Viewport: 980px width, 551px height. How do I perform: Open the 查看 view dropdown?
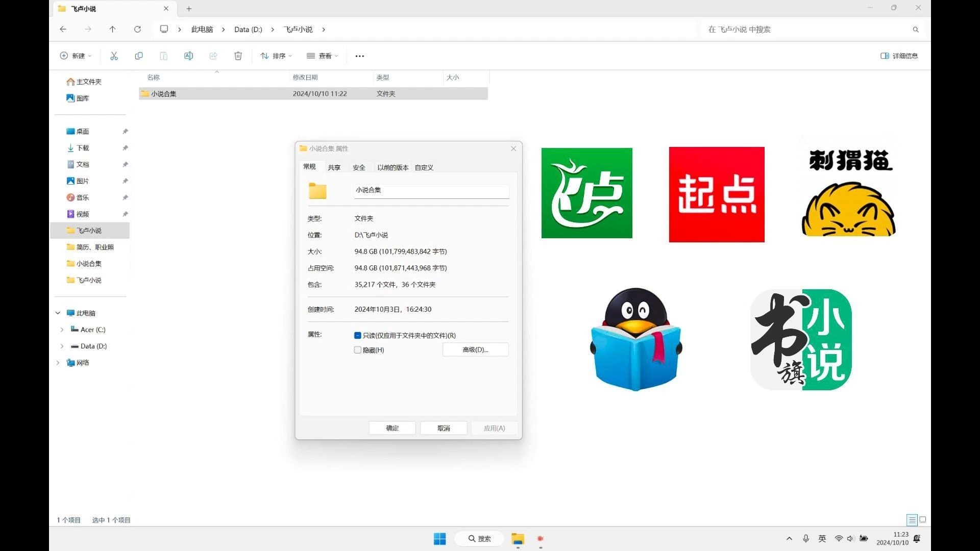[322, 56]
